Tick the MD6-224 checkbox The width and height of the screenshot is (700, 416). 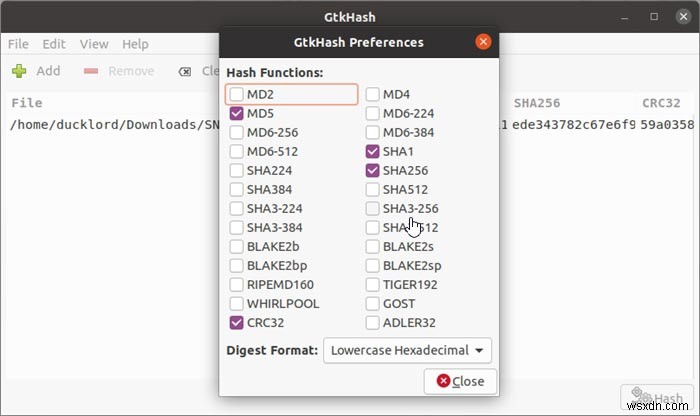pyautogui.click(x=372, y=113)
